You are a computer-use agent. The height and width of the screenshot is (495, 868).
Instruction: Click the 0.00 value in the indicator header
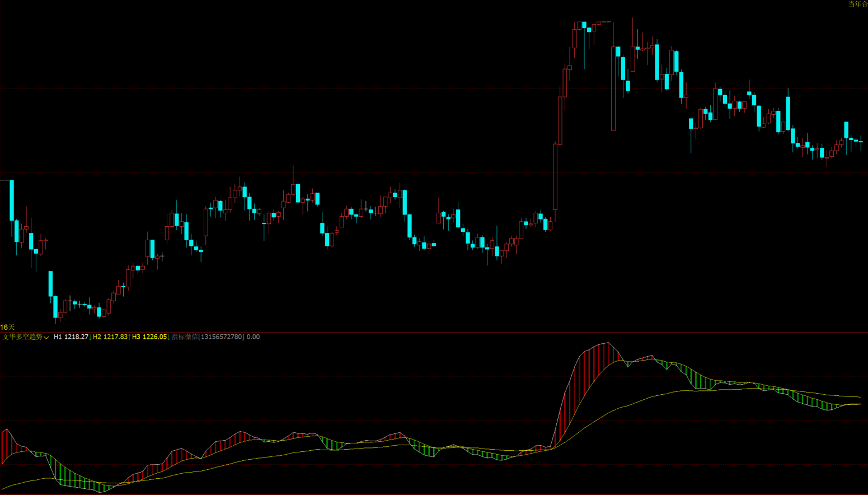[253, 337]
